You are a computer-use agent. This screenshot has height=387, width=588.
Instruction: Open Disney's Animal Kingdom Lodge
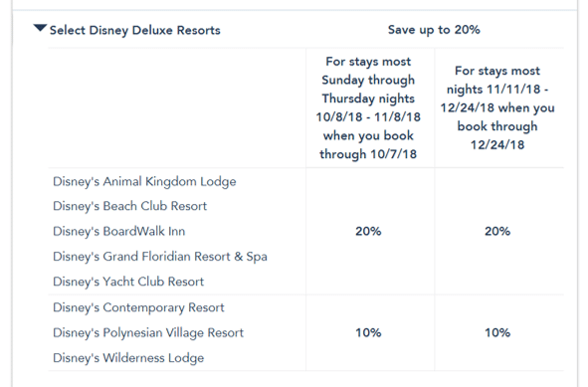144,181
